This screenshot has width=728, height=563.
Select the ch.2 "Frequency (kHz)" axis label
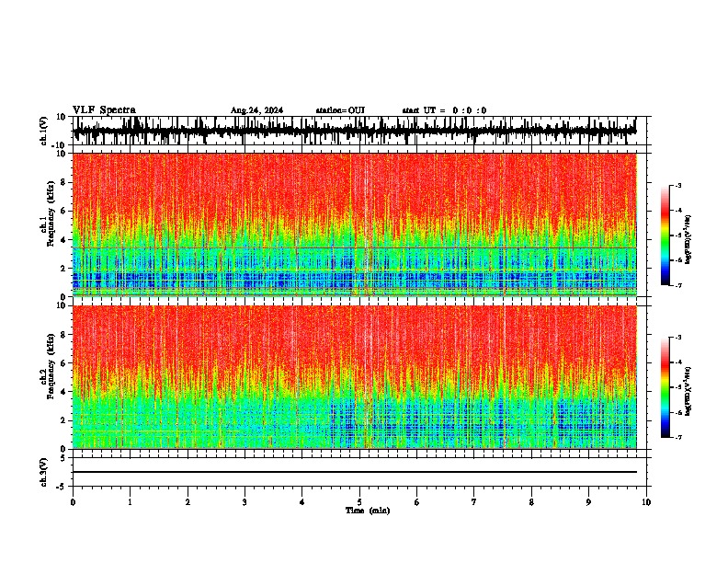(x=51, y=366)
